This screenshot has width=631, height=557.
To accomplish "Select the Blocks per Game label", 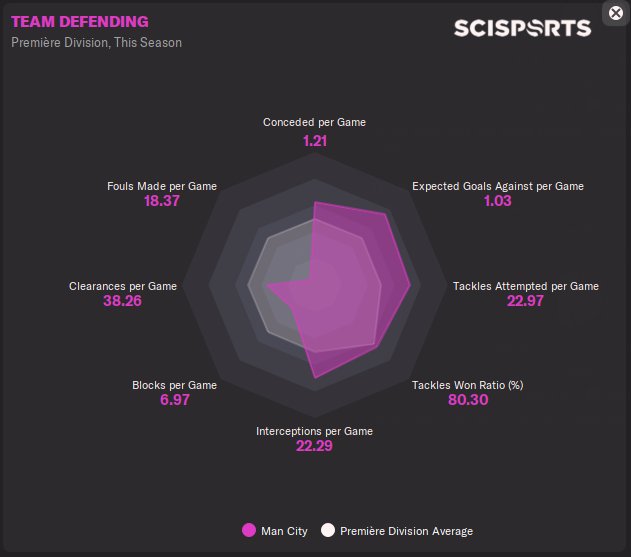I will click(174, 385).
